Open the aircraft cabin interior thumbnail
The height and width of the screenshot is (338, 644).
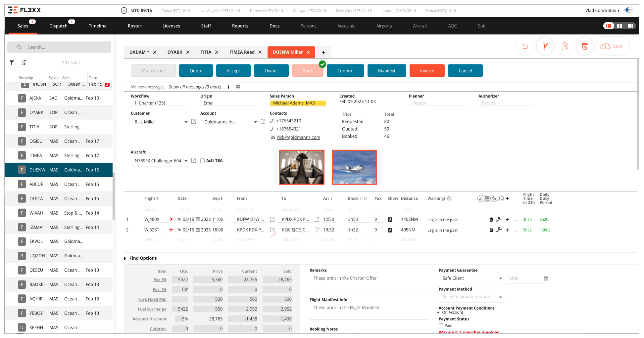[302, 167]
